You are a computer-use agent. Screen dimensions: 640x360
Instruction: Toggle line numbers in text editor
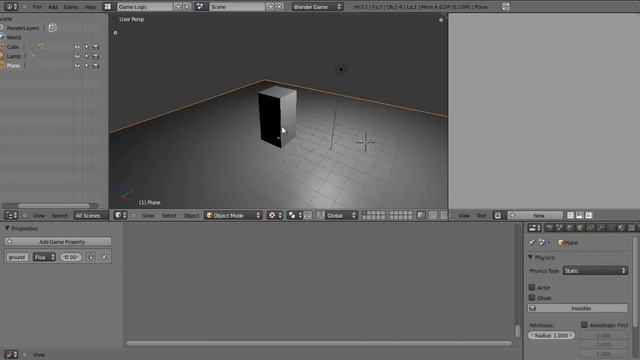click(570, 216)
